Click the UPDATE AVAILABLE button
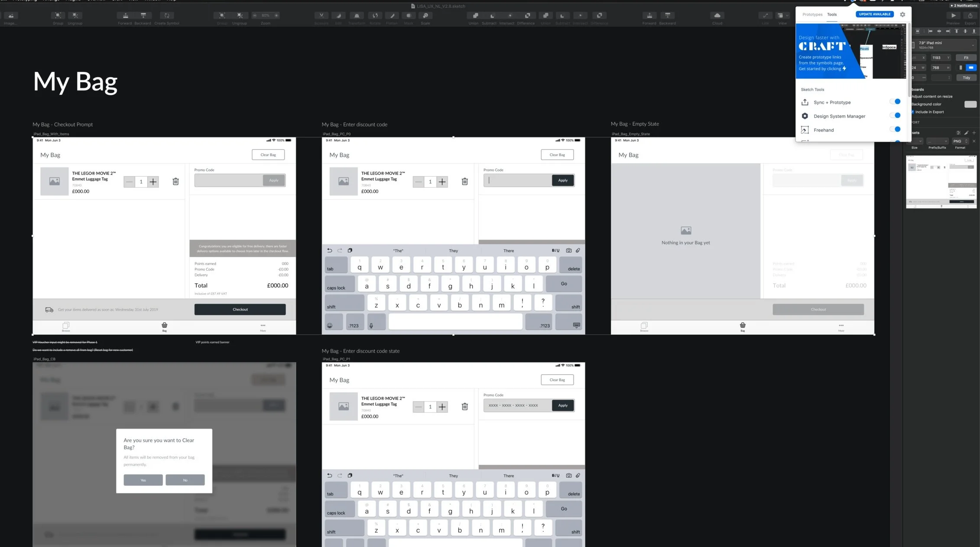The height and width of the screenshot is (547, 980). pyautogui.click(x=874, y=14)
